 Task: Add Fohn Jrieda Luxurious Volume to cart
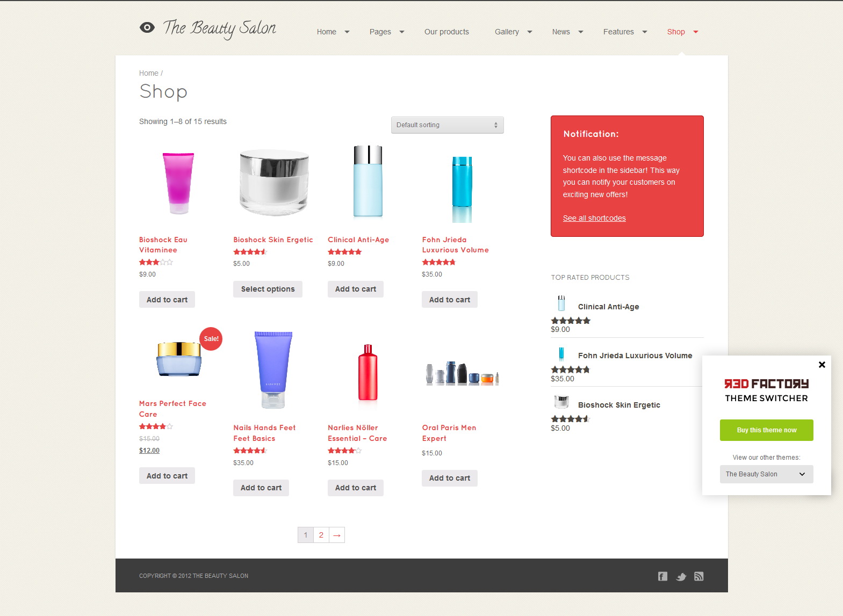click(x=450, y=300)
